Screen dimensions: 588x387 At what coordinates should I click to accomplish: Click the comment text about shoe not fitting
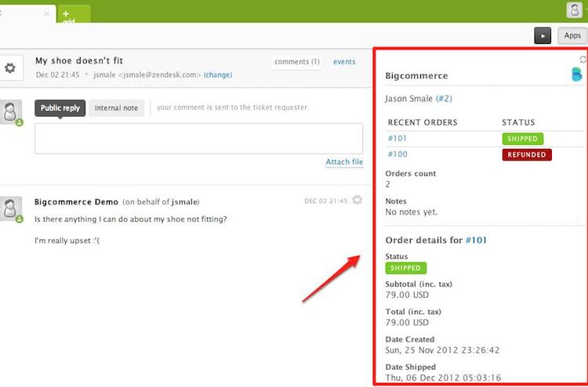(130, 219)
